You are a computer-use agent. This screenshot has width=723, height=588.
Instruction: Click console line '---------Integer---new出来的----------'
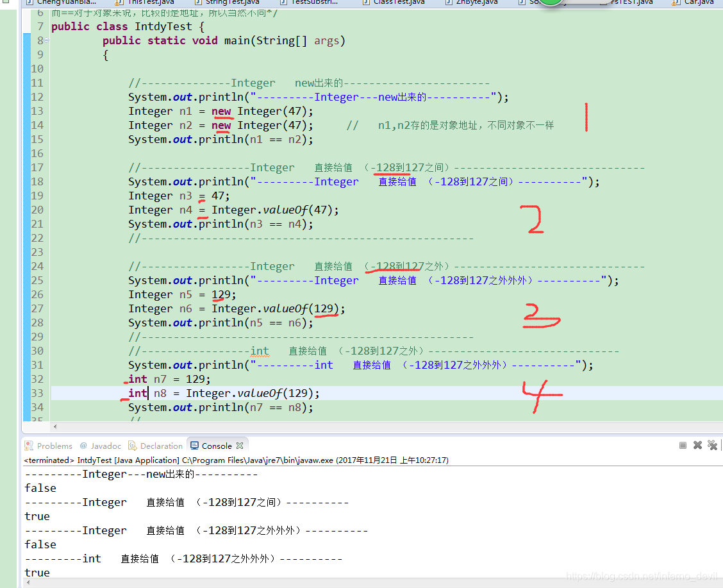[141, 474]
